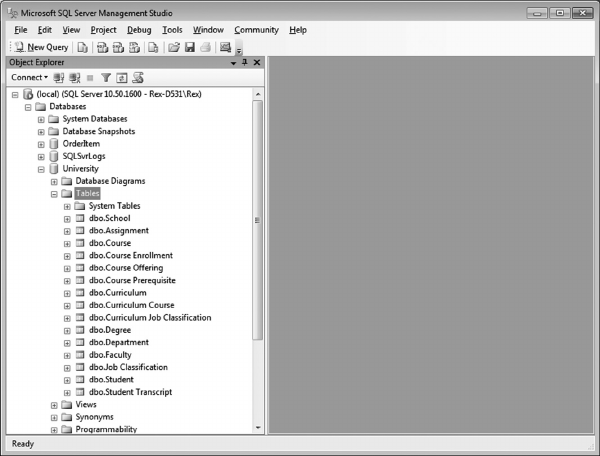The width and height of the screenshot is (600, 456).
Task: Open the Window menu
Action: [208, 30]
